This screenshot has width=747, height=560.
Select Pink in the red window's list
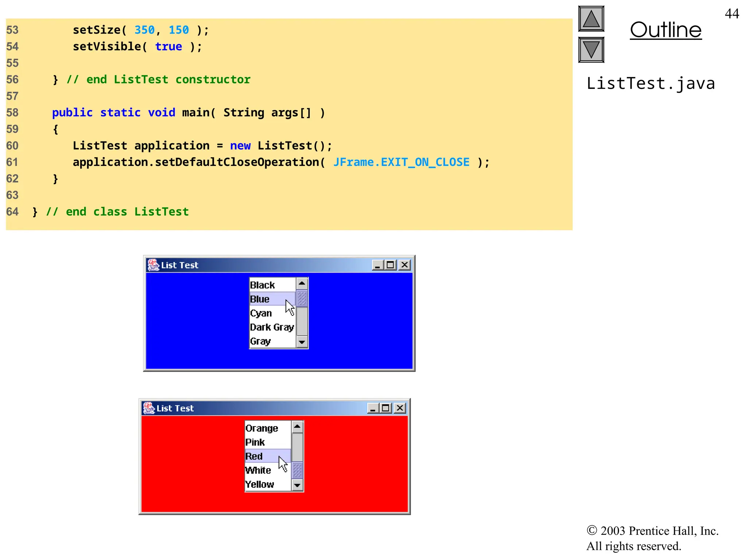pos(268,442)
